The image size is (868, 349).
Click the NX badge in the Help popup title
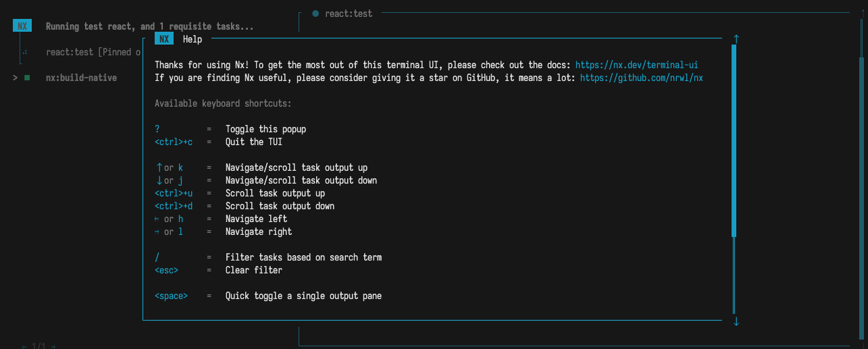point(164,39)
